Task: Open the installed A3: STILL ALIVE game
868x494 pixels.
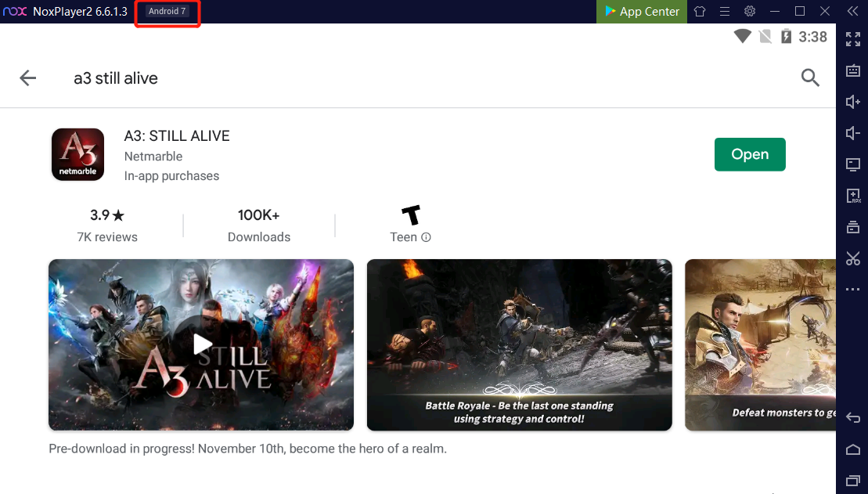Action: pos(749,154)
